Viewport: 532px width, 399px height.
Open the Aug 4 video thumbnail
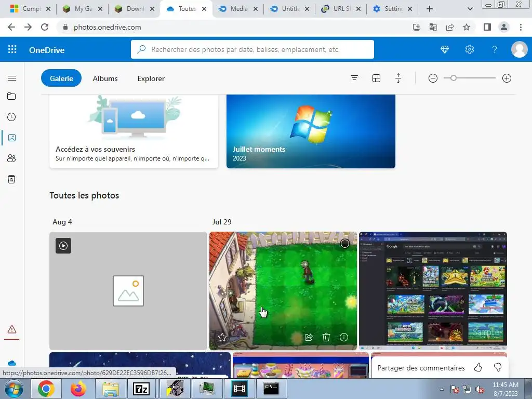[128, 291]
